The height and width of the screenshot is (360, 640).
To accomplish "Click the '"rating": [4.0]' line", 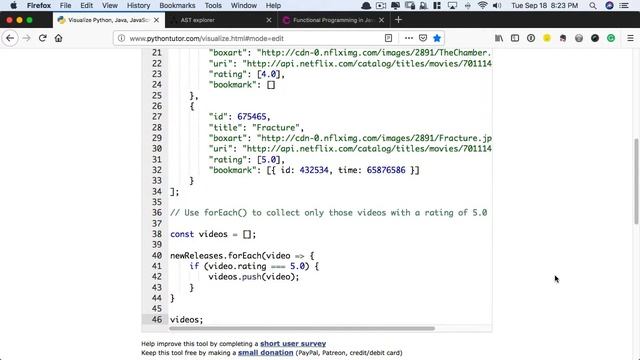I will click(247, 74).
